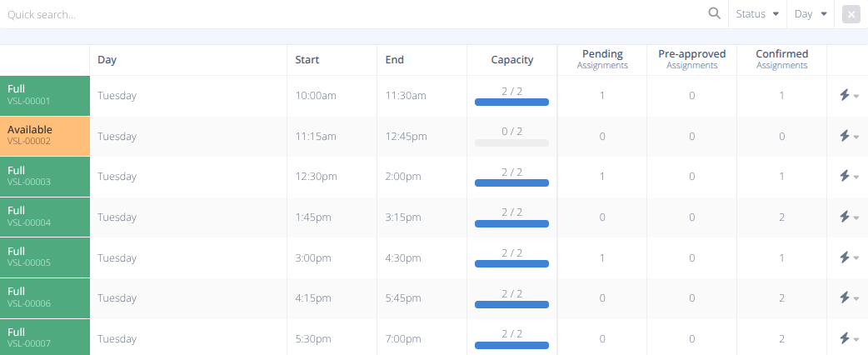
Task: Click the 1:45pm start time
Action: click(313, 217)
